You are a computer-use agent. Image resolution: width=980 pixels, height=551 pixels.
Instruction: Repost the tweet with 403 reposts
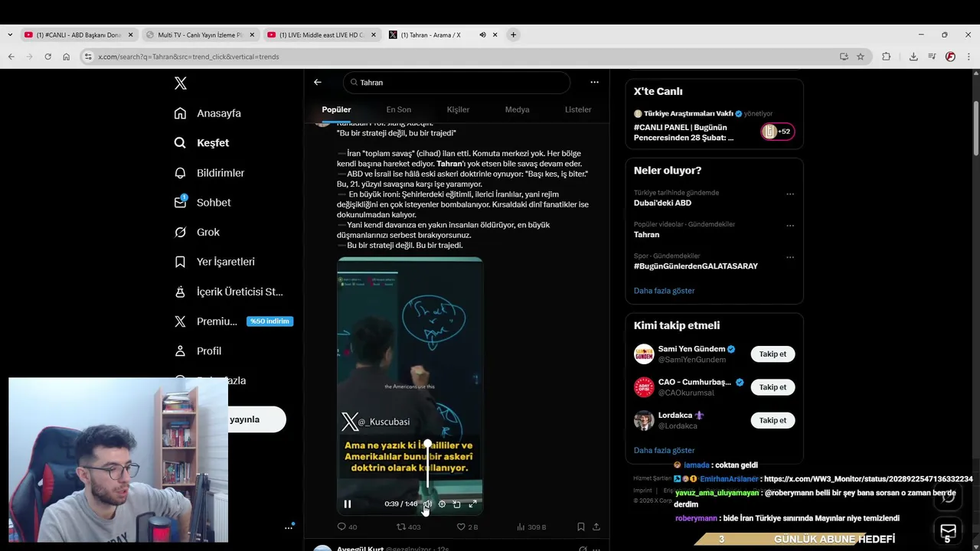[408, 527]
